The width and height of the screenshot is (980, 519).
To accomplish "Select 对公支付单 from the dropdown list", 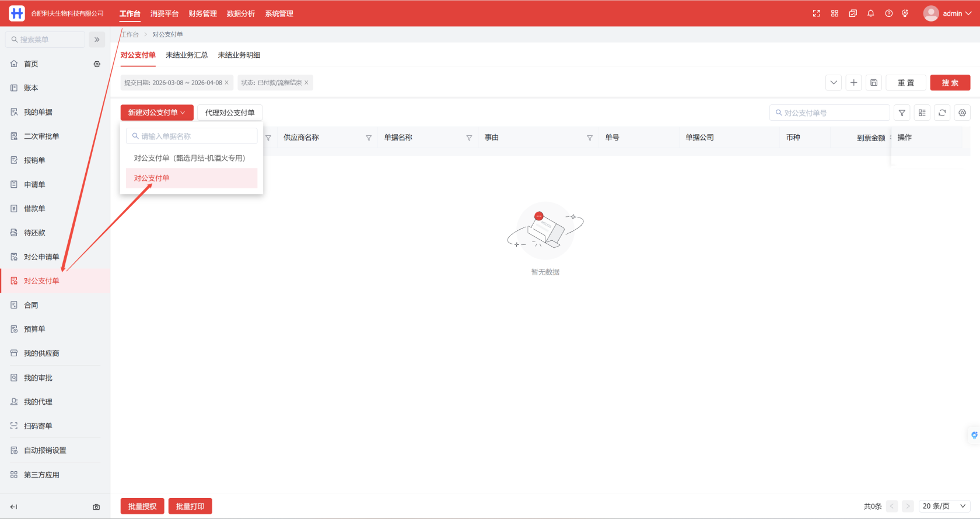I will (x=152, y=178).
